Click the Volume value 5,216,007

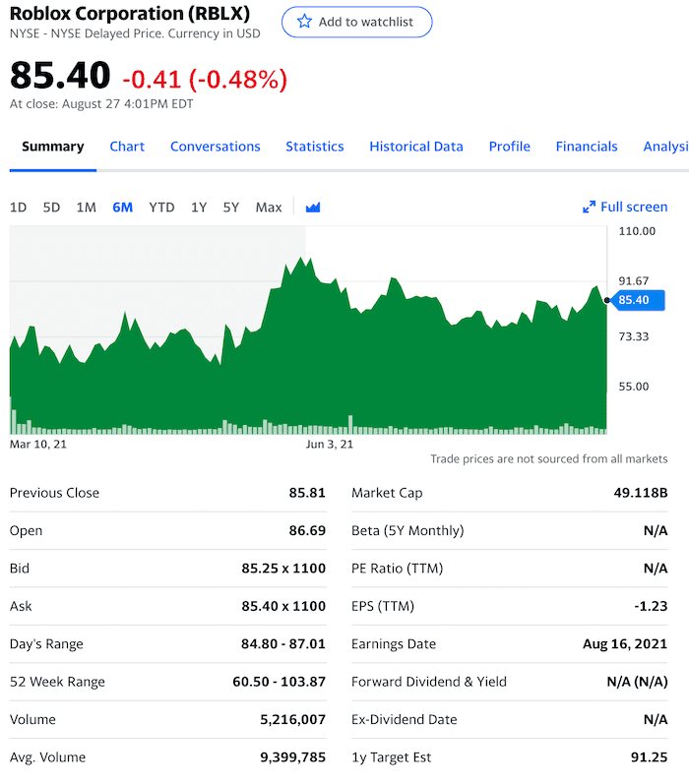point(292,719)
